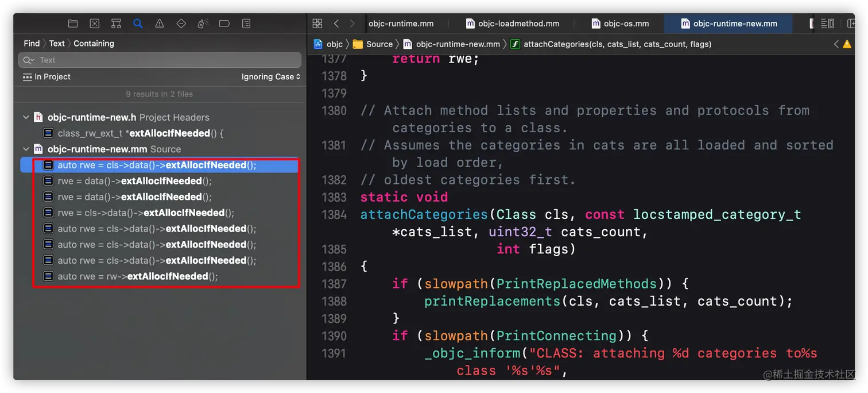Switch to objc-loadmethod.mm tab
Screen dimensions: 868x393
(x=512, y=24)
